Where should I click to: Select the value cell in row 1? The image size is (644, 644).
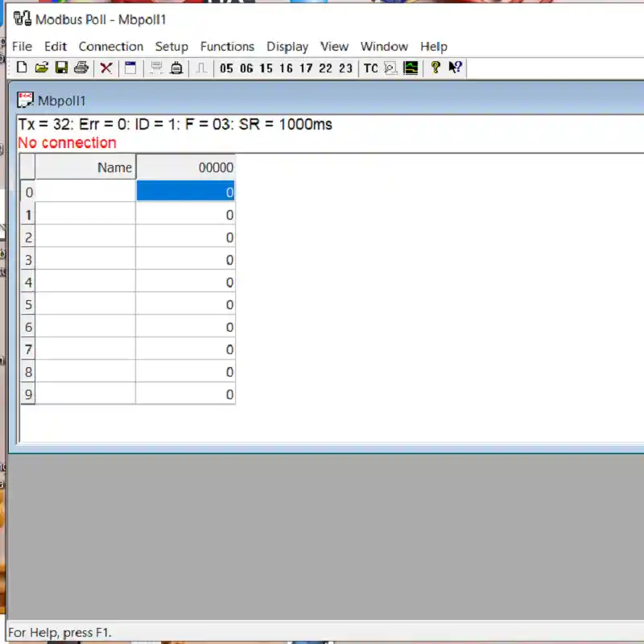(x=185, y=214)
